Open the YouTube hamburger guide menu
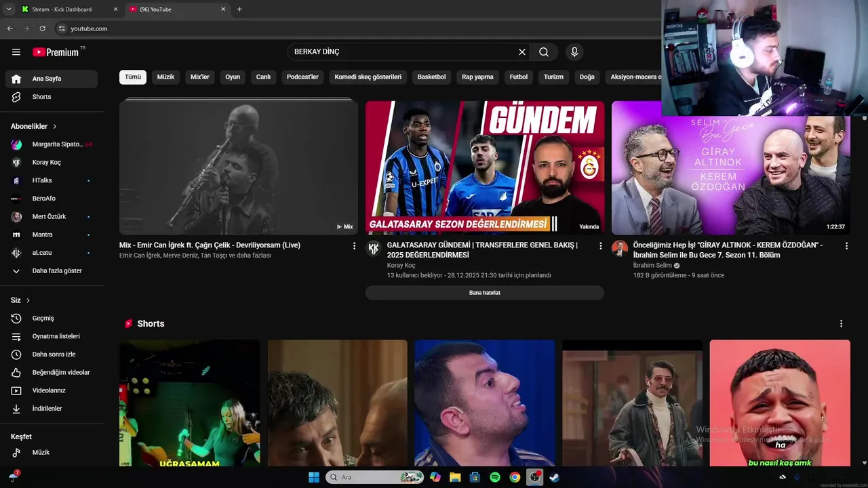This screenshot has height=488, width=868. (x=16, y=52)
